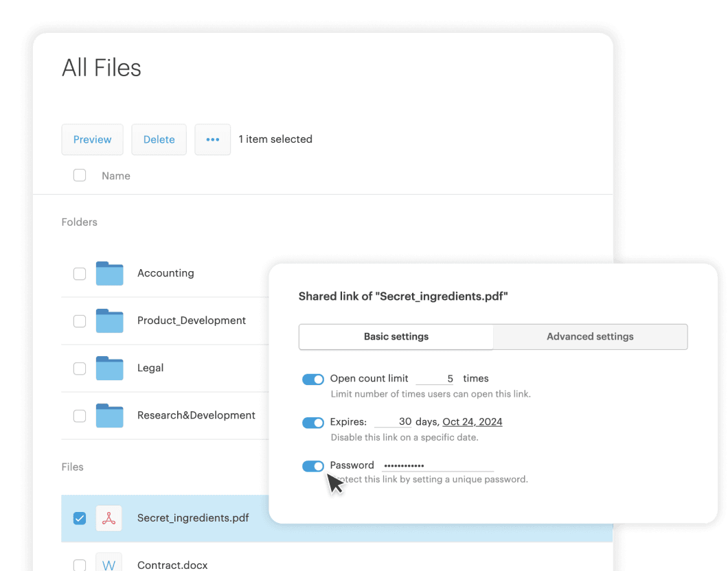This screenshot has width=728, height=571.
Task: Open the Research&Development folder name
Action: 196,415
